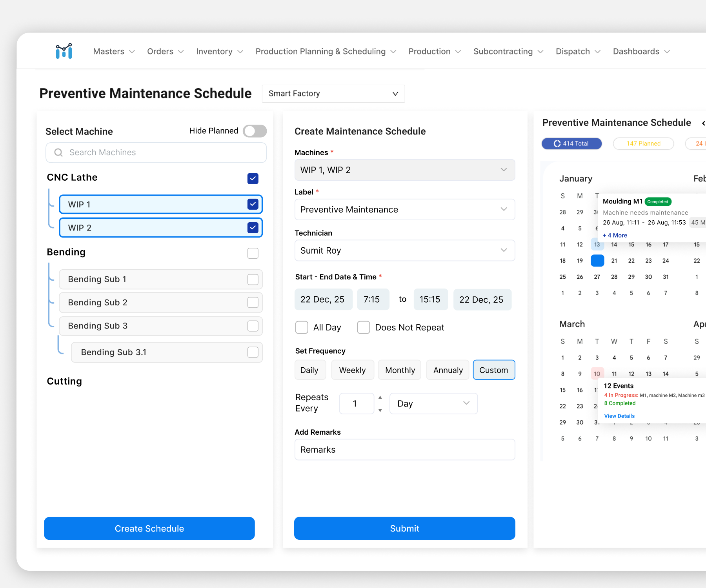Click the previous arrow beside schedule calendar title
The image size is (706, 588).
703,123
